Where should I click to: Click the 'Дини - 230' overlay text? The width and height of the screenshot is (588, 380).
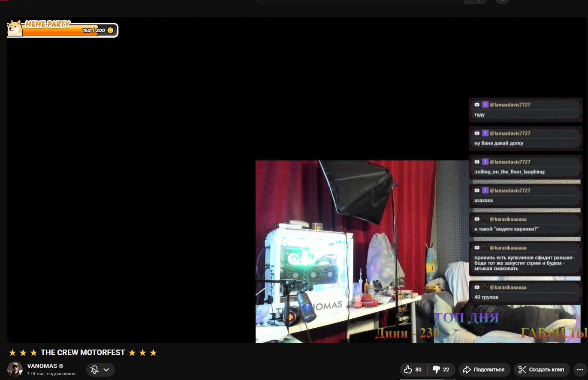click(407, 333)
